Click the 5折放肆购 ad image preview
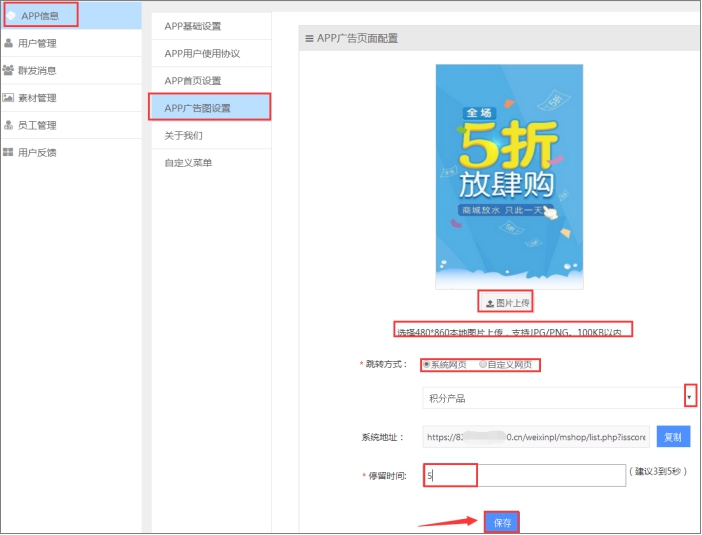The height and width of the screenshot is (535, 702). (x=509, y=177)
